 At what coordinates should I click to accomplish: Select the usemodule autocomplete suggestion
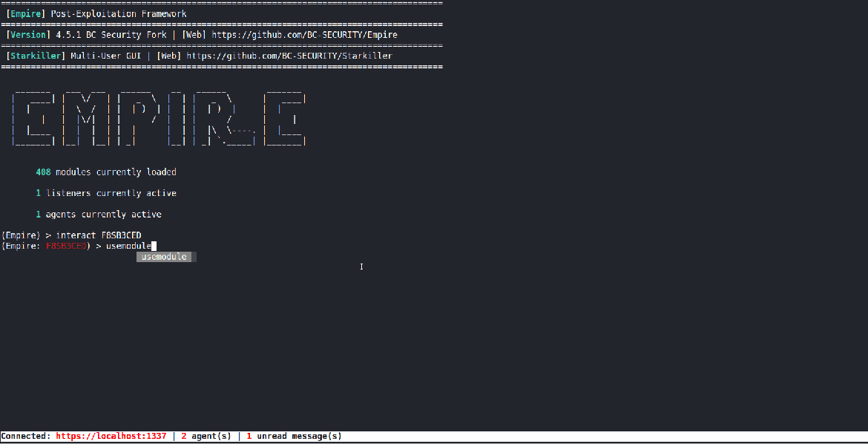point(165,256)
